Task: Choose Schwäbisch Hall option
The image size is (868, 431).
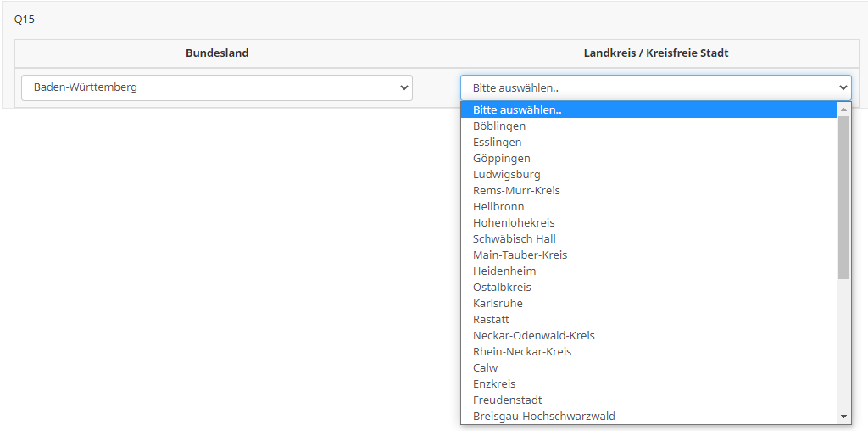Action: coord(515,239)
